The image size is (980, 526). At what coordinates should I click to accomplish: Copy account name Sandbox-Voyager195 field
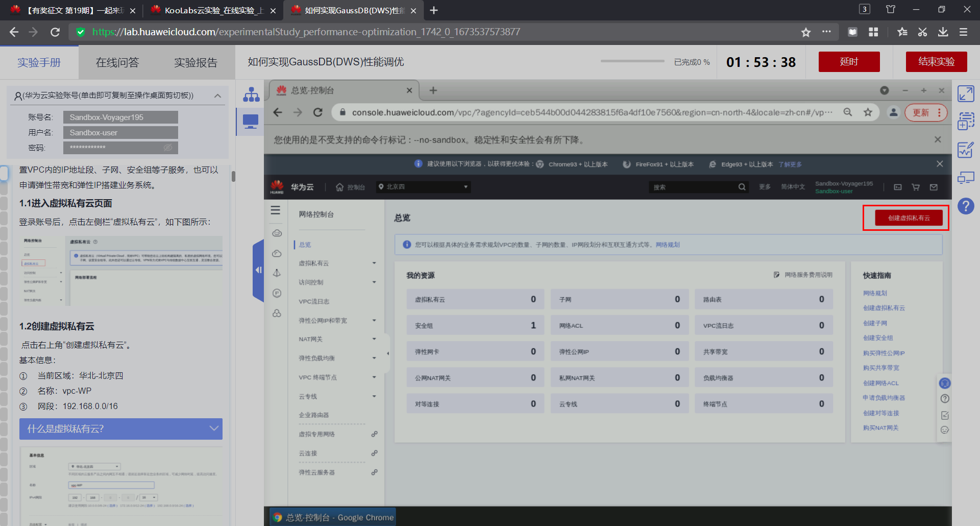(120, 117)
